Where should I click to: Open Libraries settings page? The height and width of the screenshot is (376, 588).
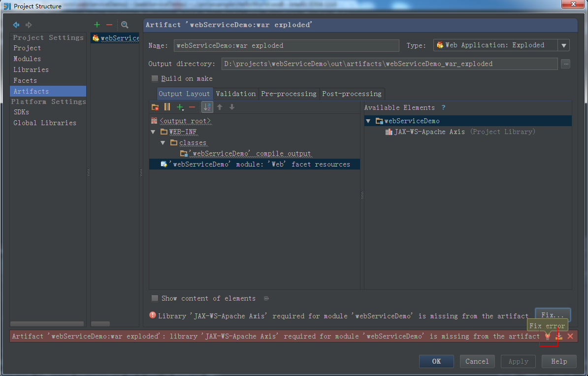click(48, 70)
